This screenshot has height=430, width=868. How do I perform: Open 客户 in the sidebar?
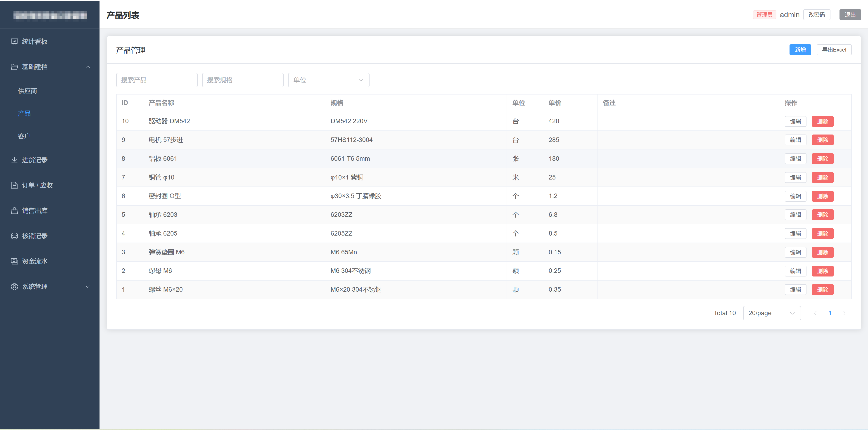coord(24,136)
